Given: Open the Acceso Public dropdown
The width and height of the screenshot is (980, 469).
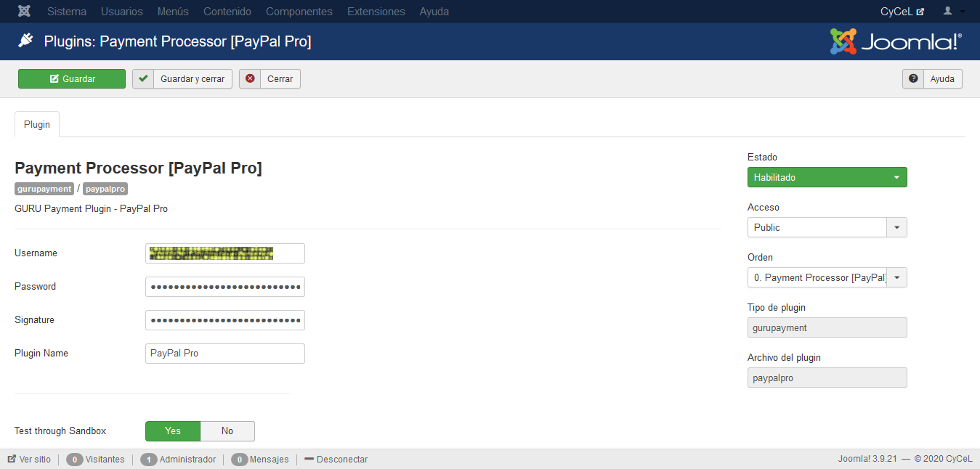Looking at the screenshot, I should point(827,227).
